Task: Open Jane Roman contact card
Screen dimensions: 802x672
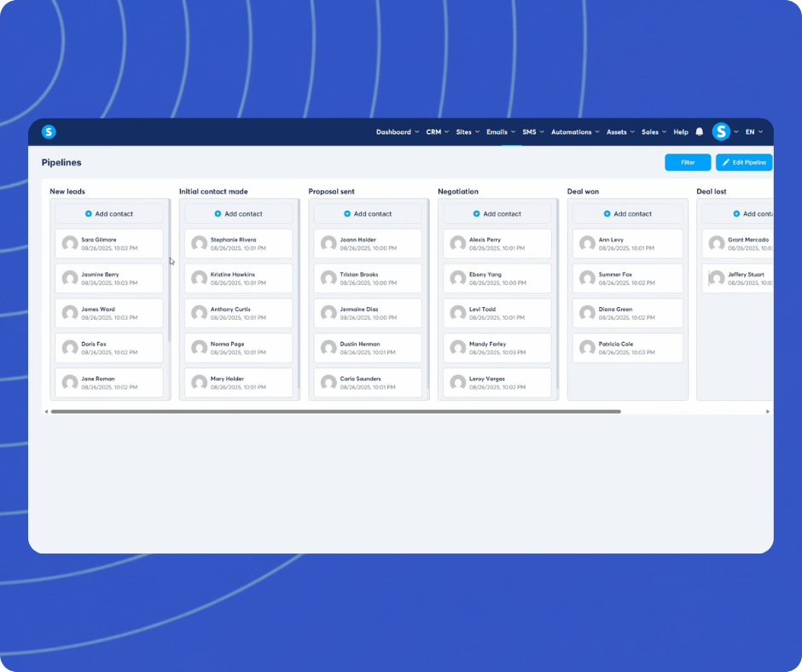Action: coord(109,383)
